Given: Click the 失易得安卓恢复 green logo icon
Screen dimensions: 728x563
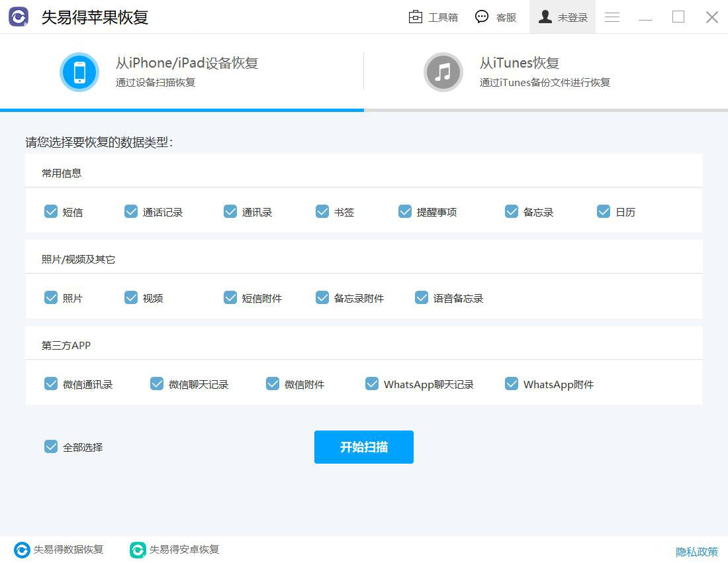Looking at the screenshot, I should tap(138, 550).
